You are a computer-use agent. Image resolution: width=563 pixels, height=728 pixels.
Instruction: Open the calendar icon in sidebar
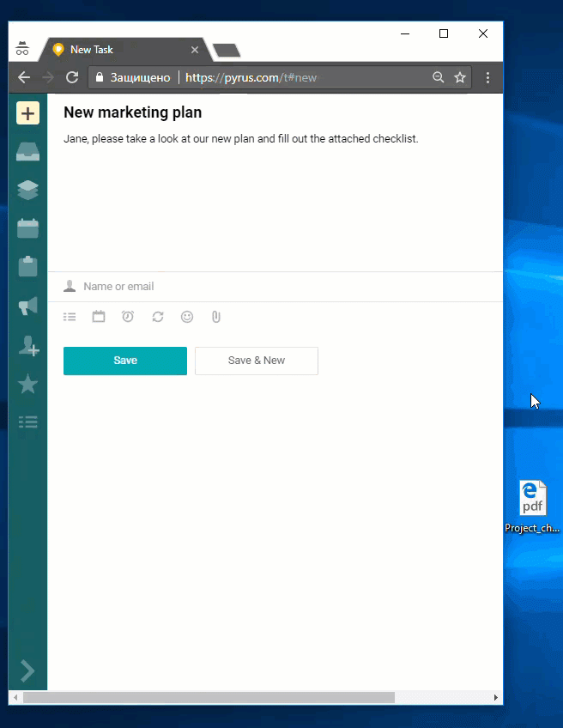tap(27, 228)
